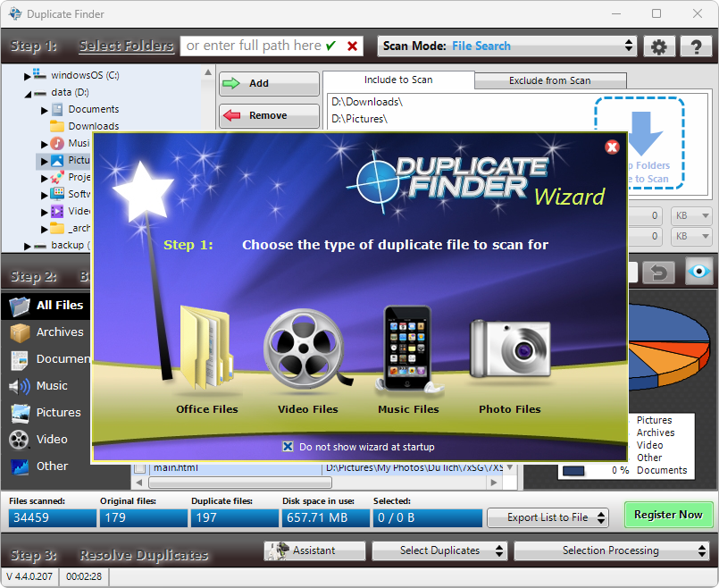
Task: Maximize the Duplicate Finder window
Action: pos(656,13)
